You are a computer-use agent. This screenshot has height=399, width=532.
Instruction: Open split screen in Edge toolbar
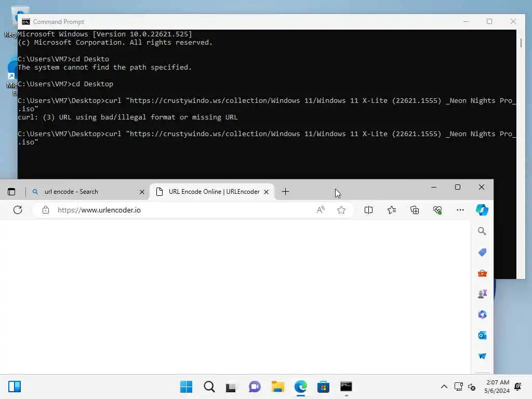pos(368,210)
